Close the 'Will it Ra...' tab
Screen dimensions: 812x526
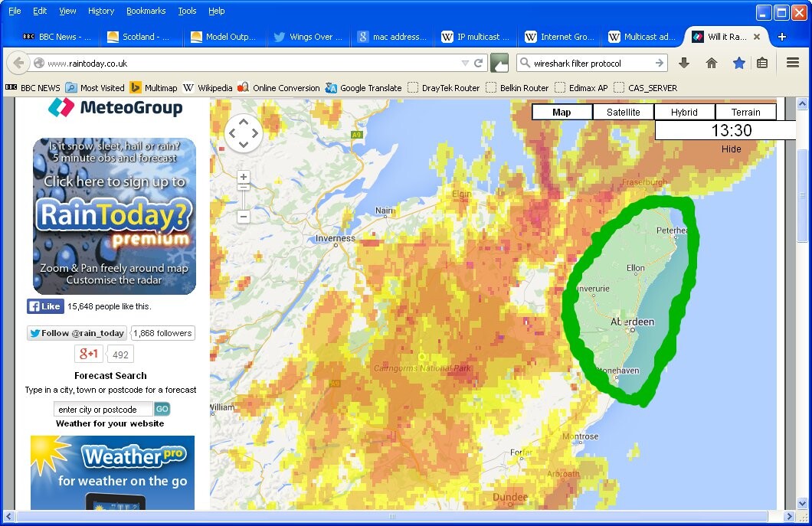757,37
